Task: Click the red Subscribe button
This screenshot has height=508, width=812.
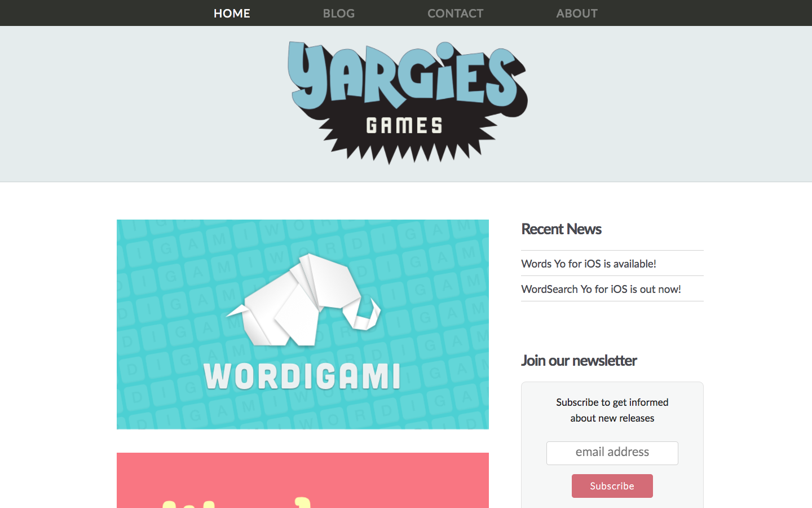Action: 612,486
